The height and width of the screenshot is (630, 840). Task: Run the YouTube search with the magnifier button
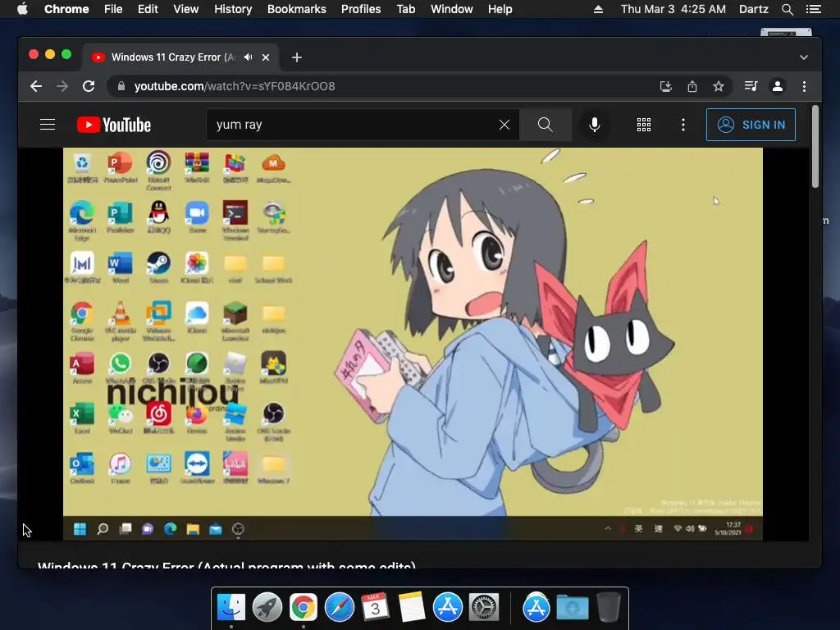[x=546, y=125]
